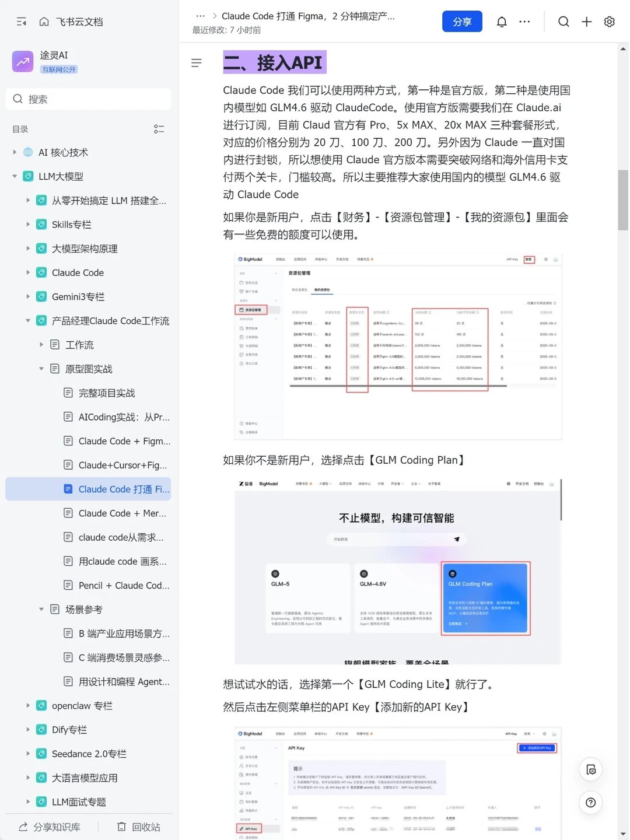Viewport: 630px width, 840px height.
Task: Click the 飞书云文档 title text
Action: [x=79, y=22]
